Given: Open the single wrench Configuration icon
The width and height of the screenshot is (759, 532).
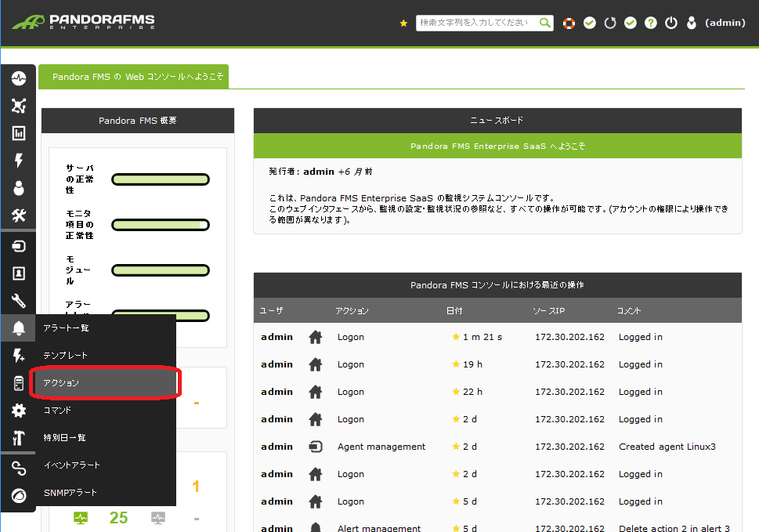Looking at the screenshot, I should [x=18, y=301].
